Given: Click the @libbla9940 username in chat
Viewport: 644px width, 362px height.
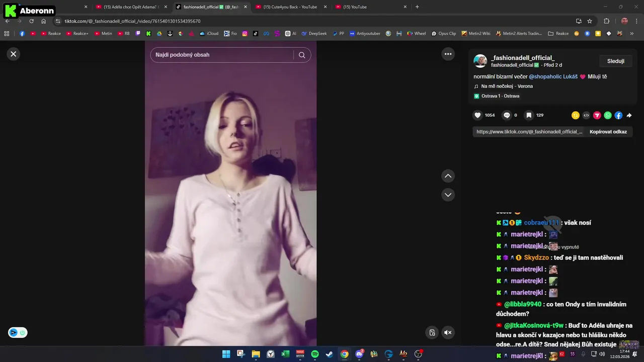Looking at the screenshot, I should 523,304.
